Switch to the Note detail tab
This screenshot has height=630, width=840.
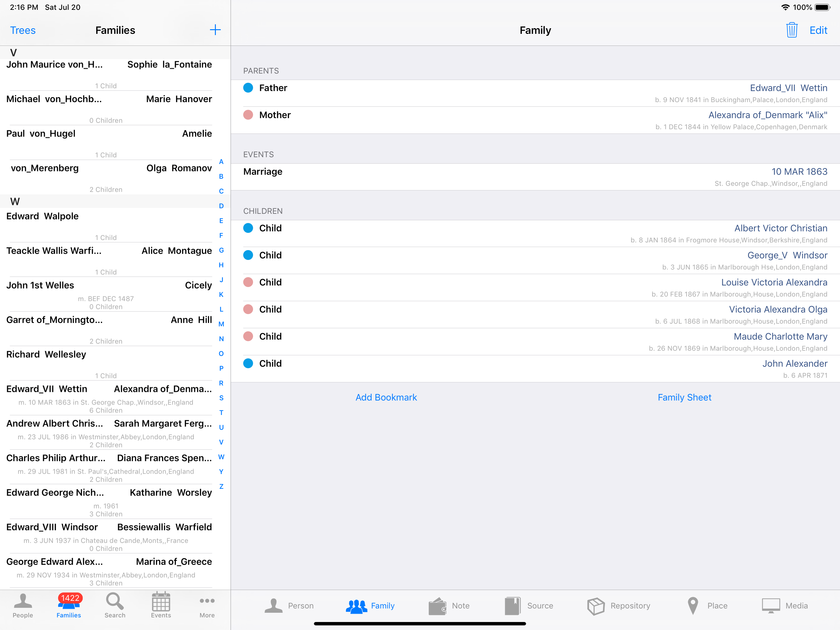click(x=449, y=606)
